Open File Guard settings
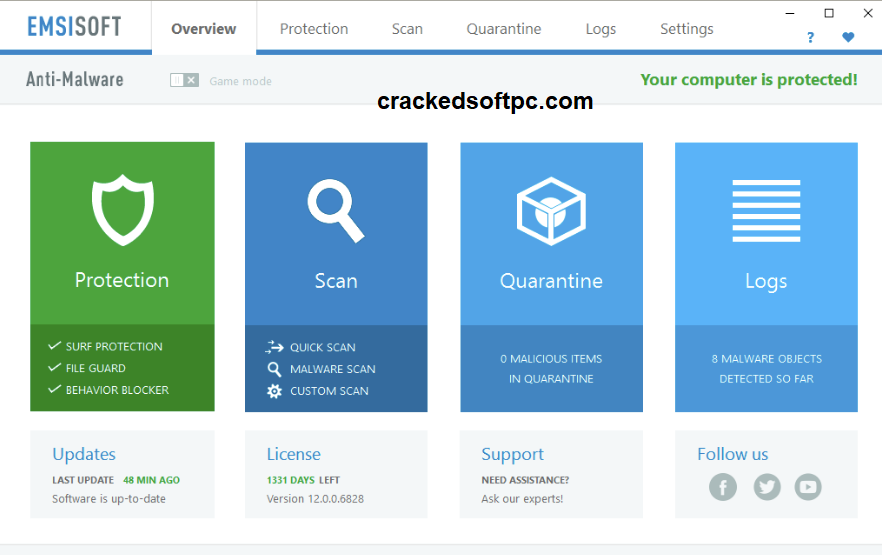The width and height of the screenshot is (882, 555). pyautogui.click(x=96, y=368)
